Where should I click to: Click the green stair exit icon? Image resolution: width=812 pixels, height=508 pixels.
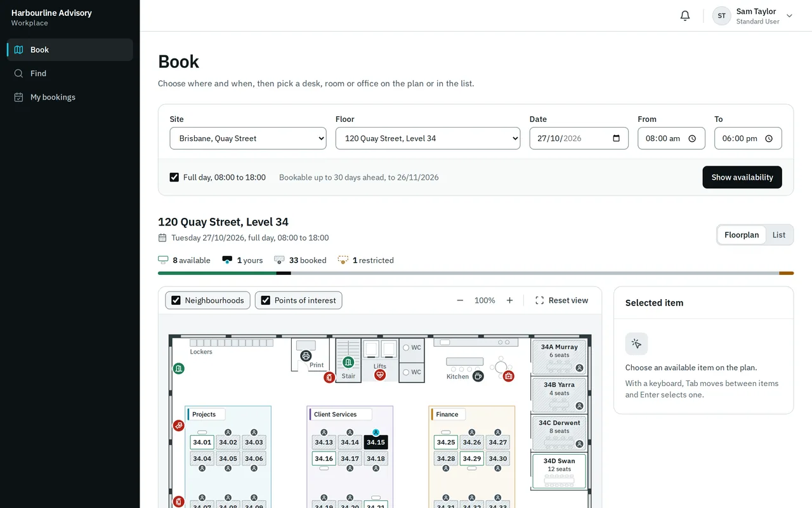(x=348, y=362)
